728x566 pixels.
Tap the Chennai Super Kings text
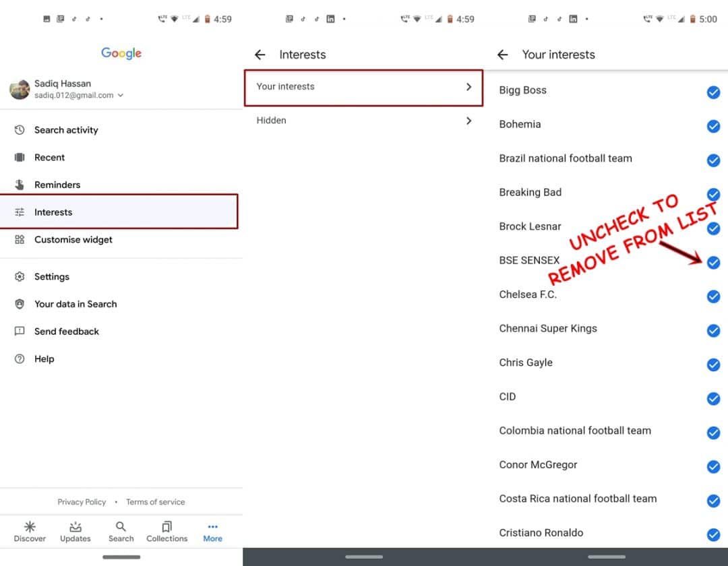tap(548, 328)
